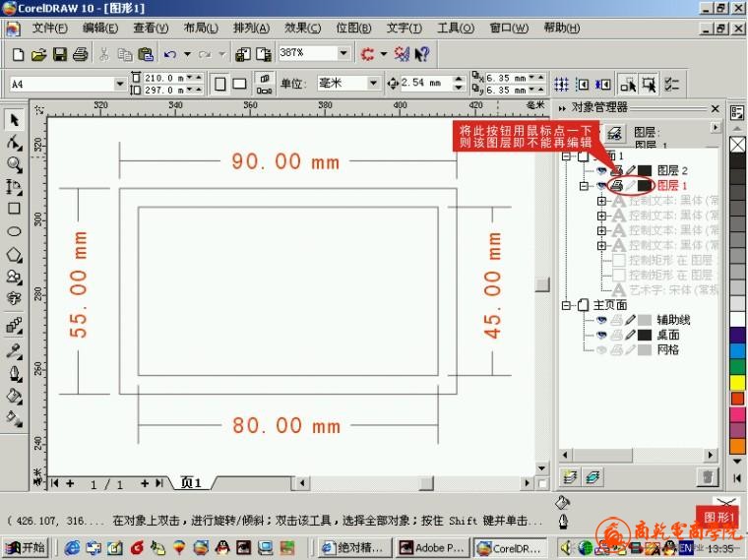Screen dimensions: 748x560
Task: Collapse the 图层 1 tree node
Action: 584,186
